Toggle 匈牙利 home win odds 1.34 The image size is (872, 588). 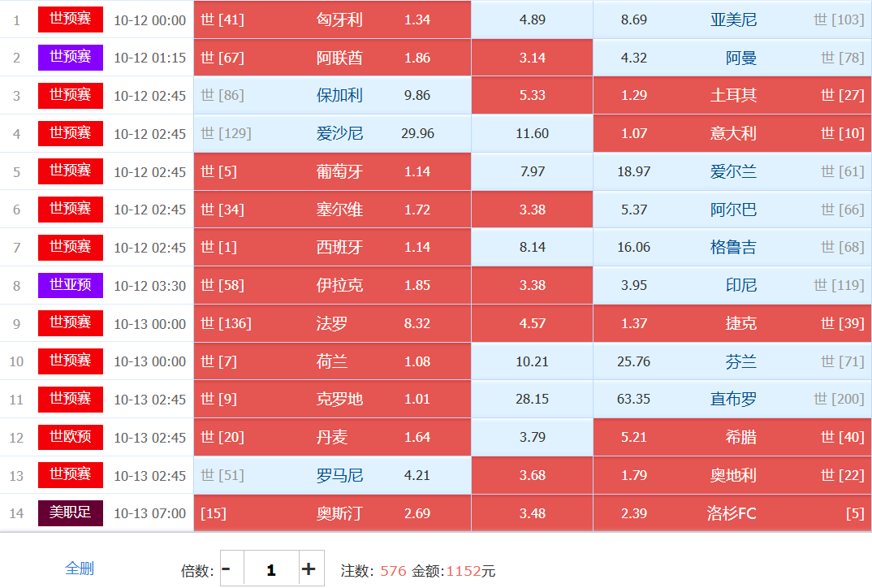point(417,19)
